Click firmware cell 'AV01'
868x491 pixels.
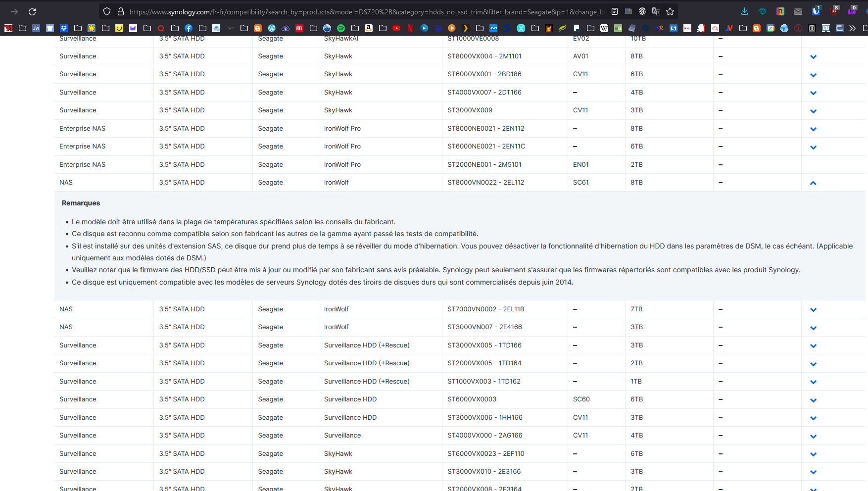(580, 56)
